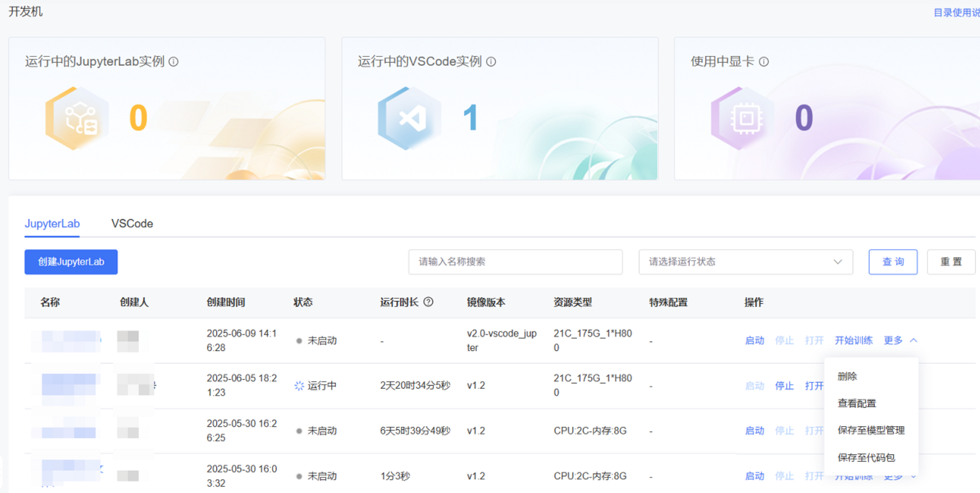
Task: Click 打开 in the 2025-06-09 row
Action: pos(814,340)
